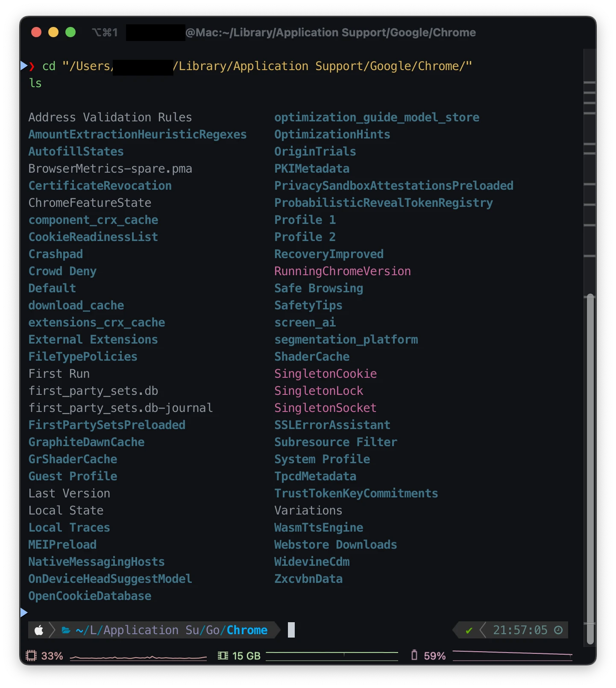Screen dimensions: 616x688
Task: Click the time 21:57:05 in the prompt
Action: pos(520,630)
